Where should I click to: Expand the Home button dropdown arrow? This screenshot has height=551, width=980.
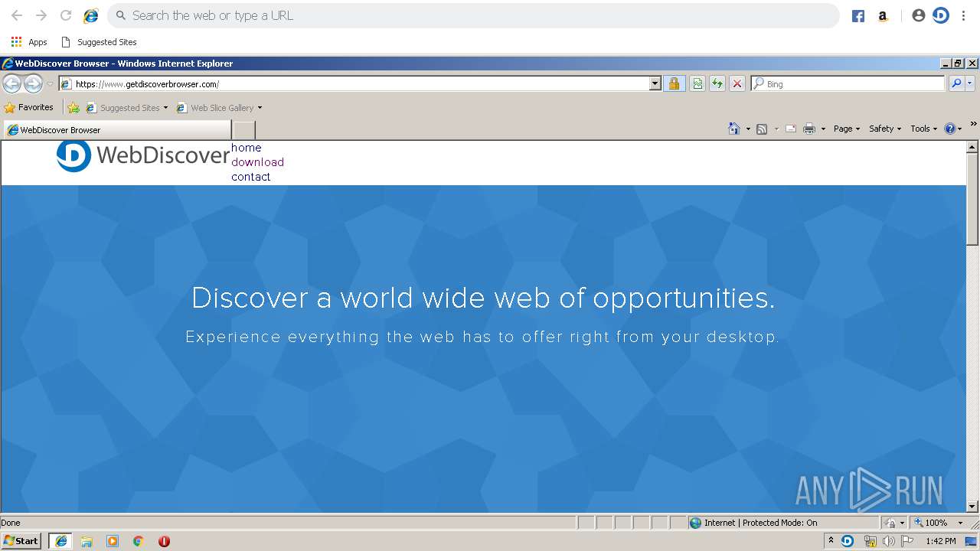pyautogui.click(x=748, y=129)
